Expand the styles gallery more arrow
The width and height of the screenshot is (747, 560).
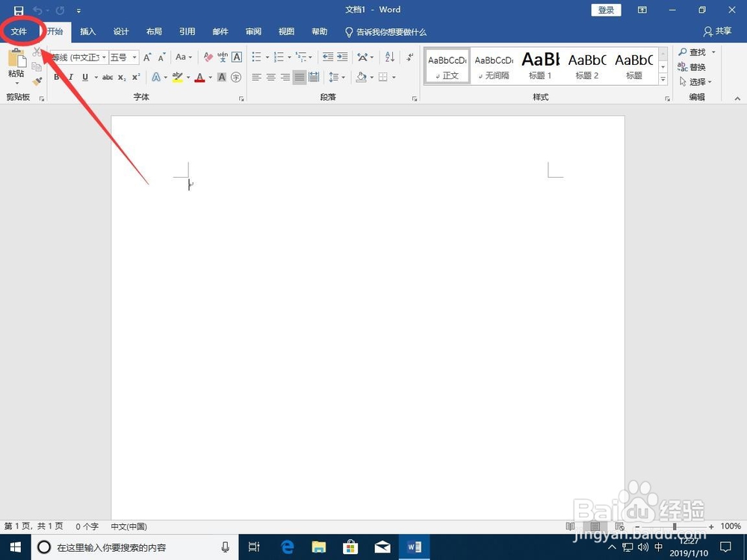click(663, 80)
